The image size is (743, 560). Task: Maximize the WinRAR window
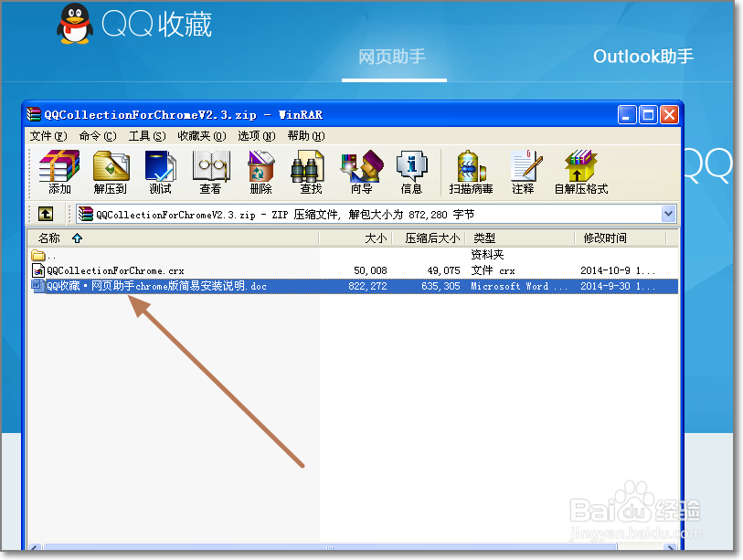648,115
